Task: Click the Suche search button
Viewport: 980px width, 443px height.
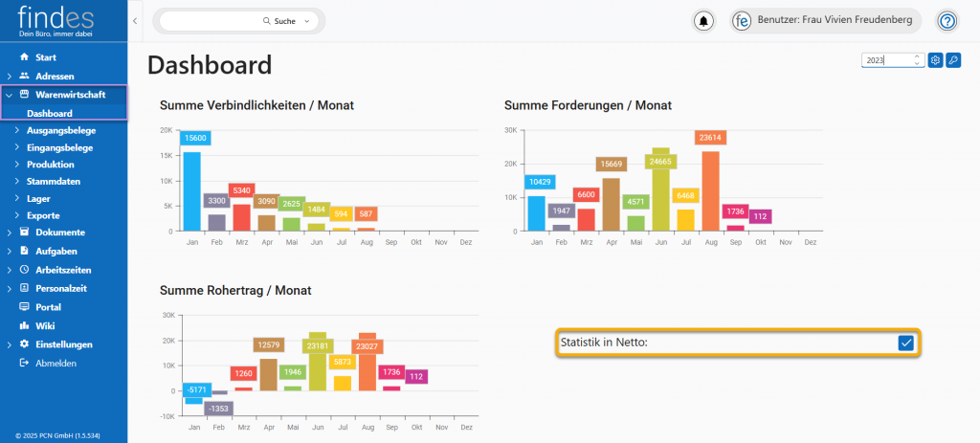Action: click(x=278, y=21)
